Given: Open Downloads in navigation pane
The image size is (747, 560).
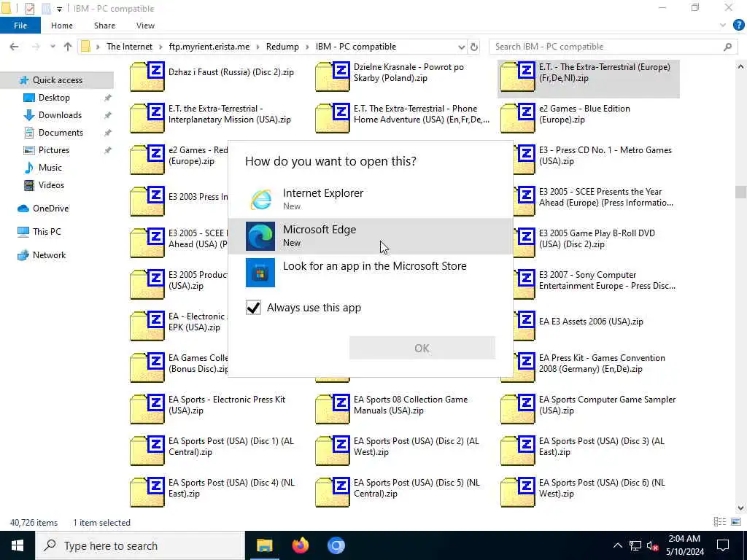Looking at the screenshot, I should coord(60,115).
